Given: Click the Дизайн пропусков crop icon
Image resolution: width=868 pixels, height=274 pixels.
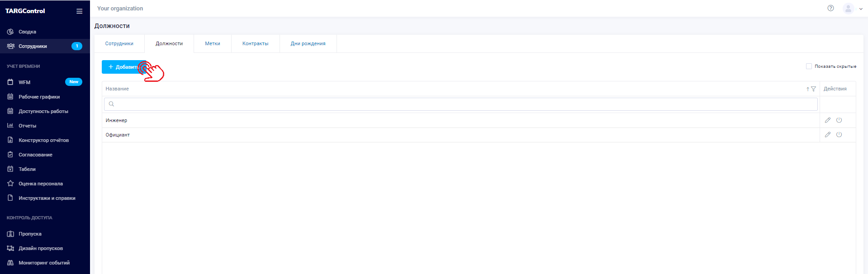Looking at the screenshot, I should [x=10, y=248].
